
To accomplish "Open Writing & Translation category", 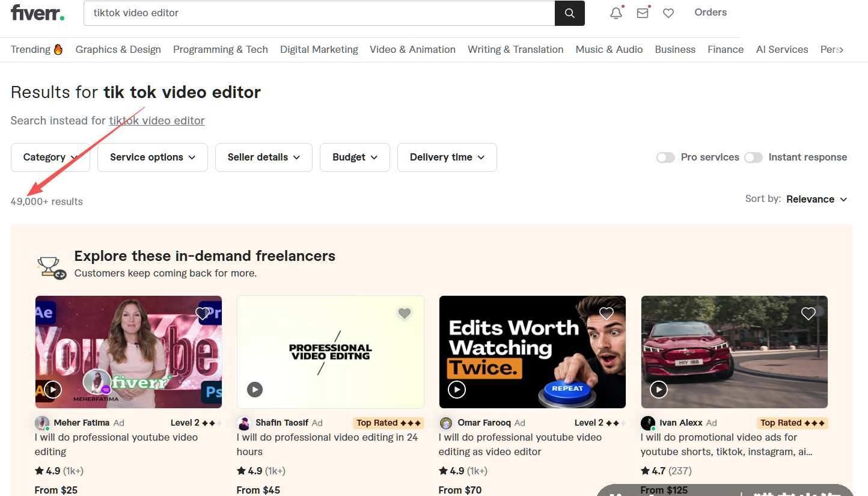I will pyautogui.click(x=516, y=49).
